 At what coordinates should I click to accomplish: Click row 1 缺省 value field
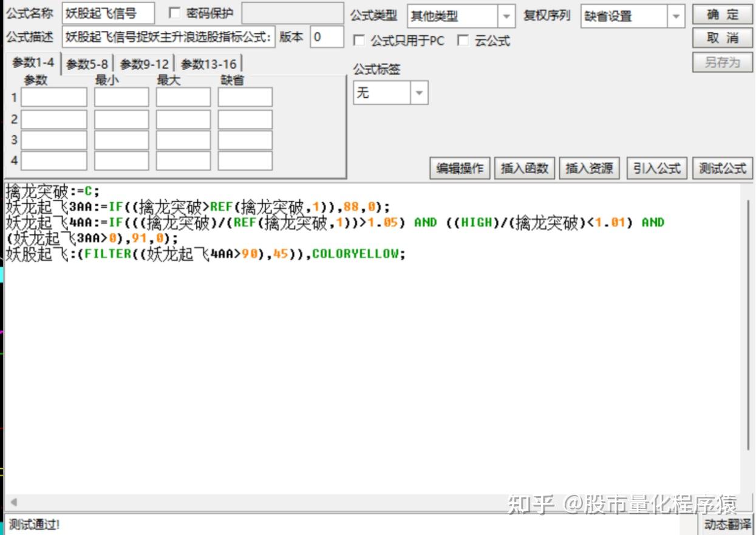pyautogui.click(x=245, y=97)
